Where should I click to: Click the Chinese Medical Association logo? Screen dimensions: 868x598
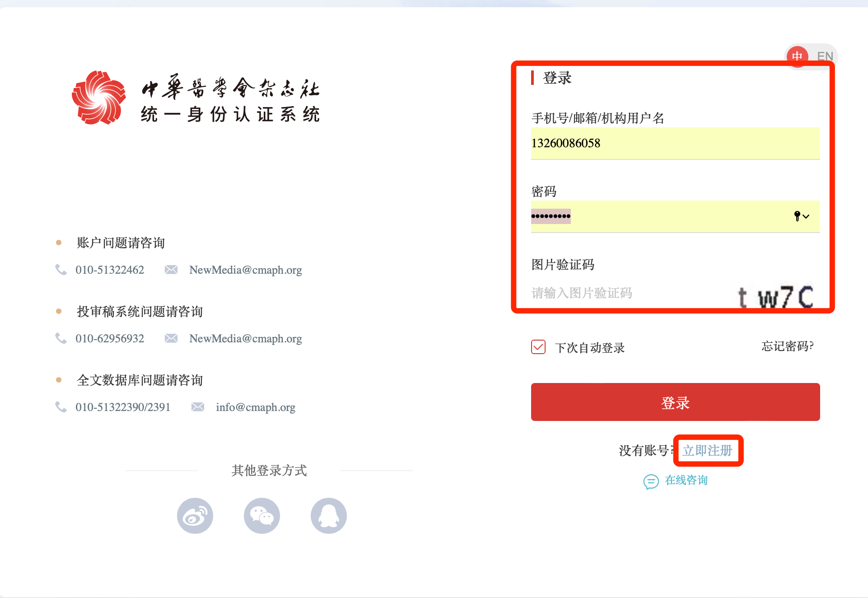tap(99, 98)
